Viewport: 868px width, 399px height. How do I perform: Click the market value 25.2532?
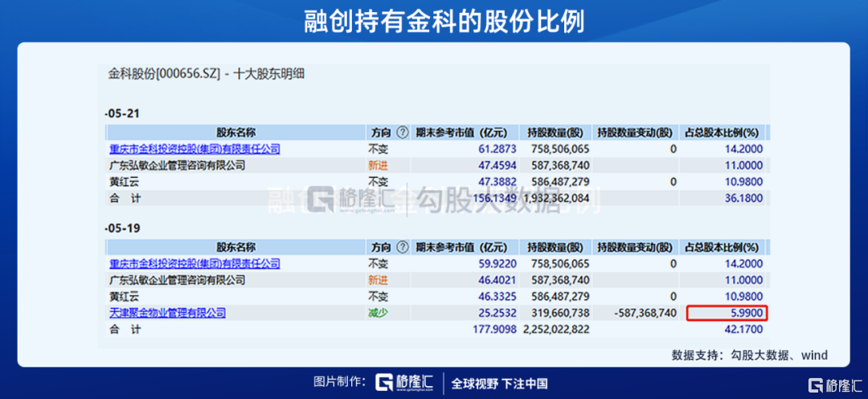pyautogui.click(x=497, y=313)
